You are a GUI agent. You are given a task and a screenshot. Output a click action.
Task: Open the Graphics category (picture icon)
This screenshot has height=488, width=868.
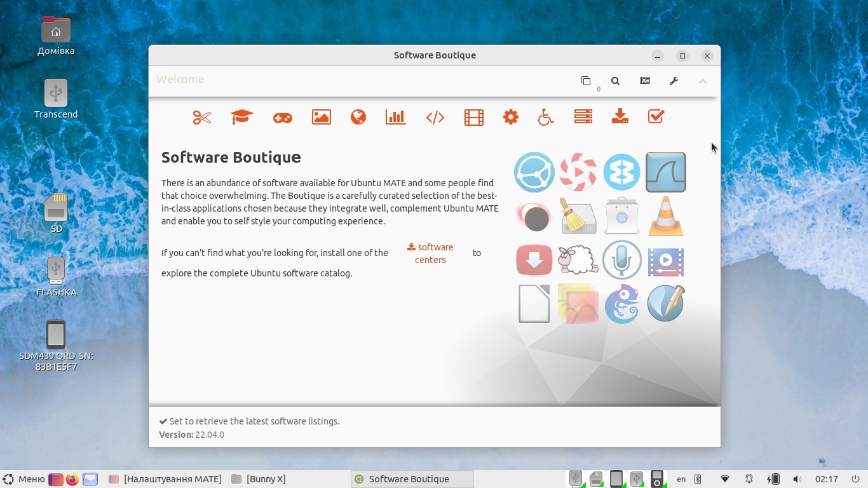[x=322, y=117]
